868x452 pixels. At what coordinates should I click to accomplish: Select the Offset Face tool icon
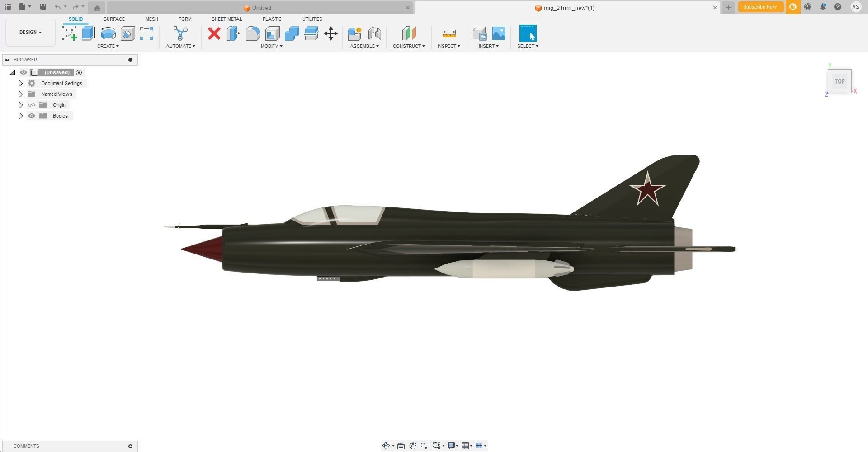(x=311, y=33)
